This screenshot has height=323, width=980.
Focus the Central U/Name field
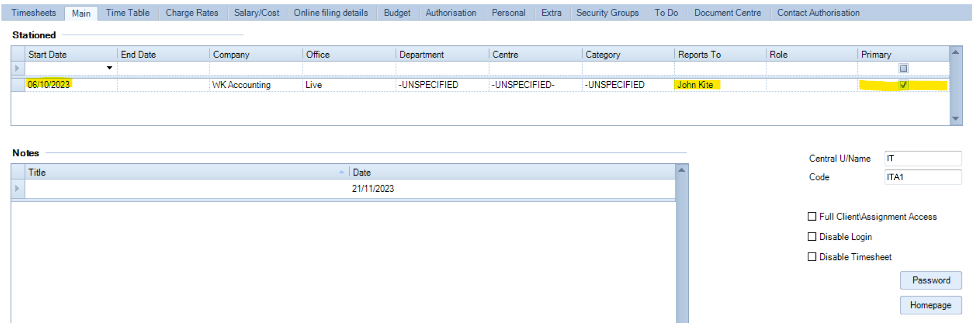(x=923, y=159)
